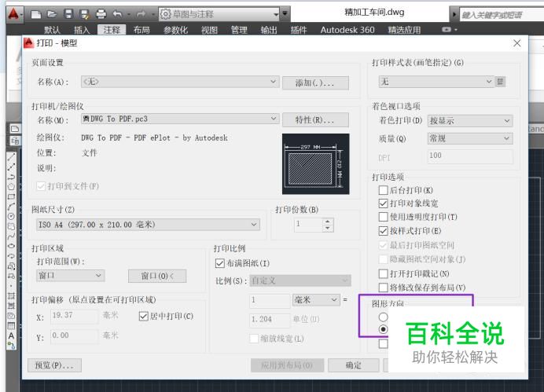
Task: Select the unselected 图形方向 radio button
Action: (x=383, y=317)
